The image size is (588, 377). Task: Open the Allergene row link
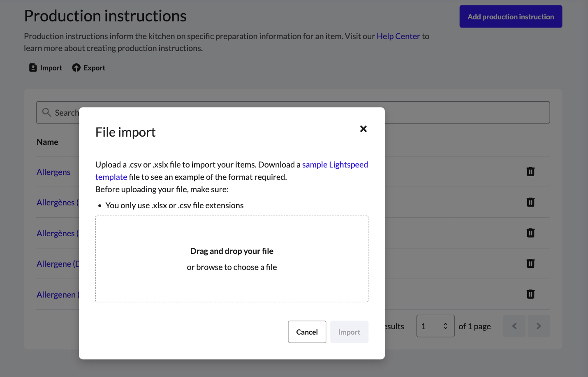click(x=58, y=264)
